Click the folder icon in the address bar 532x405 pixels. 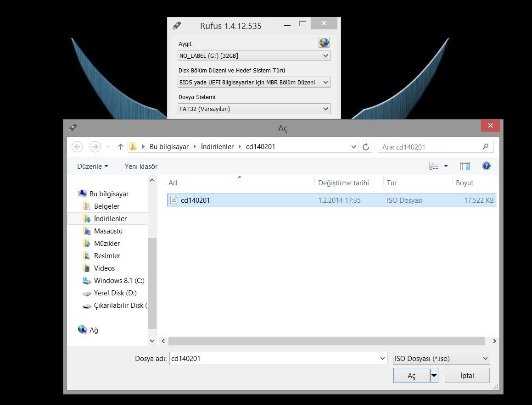(133, 146)
